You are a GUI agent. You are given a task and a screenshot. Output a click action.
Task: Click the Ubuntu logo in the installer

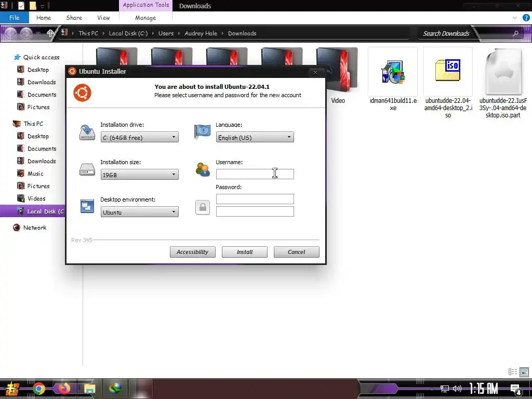(x=83, y=92)
